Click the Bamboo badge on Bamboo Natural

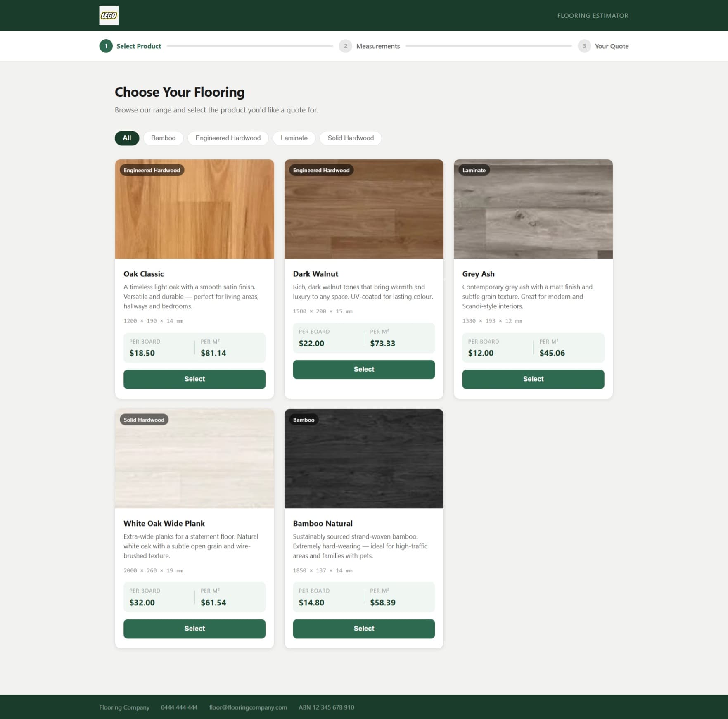point(303,420)
